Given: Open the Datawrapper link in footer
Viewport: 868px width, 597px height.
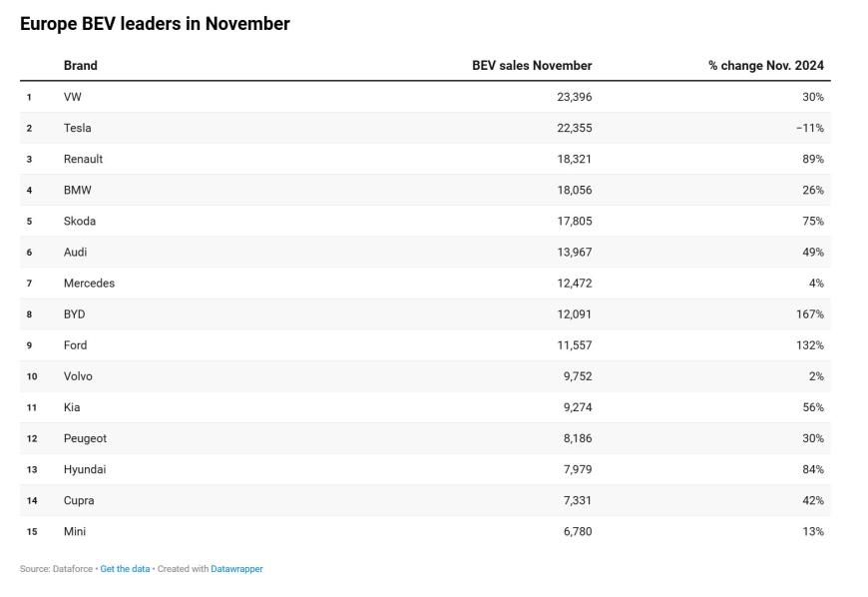Looking at the screenshot, I should (x=236, y=569).
